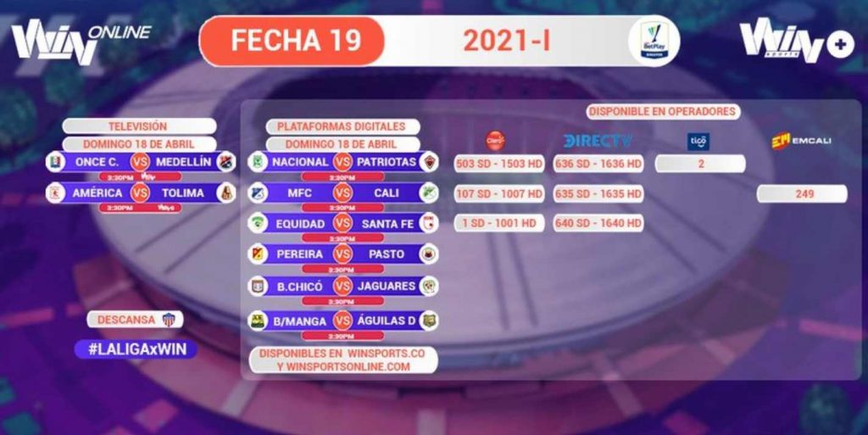The image size is (868, 435).
Task: Click the Santa Fe team crest
Action: 428,223
